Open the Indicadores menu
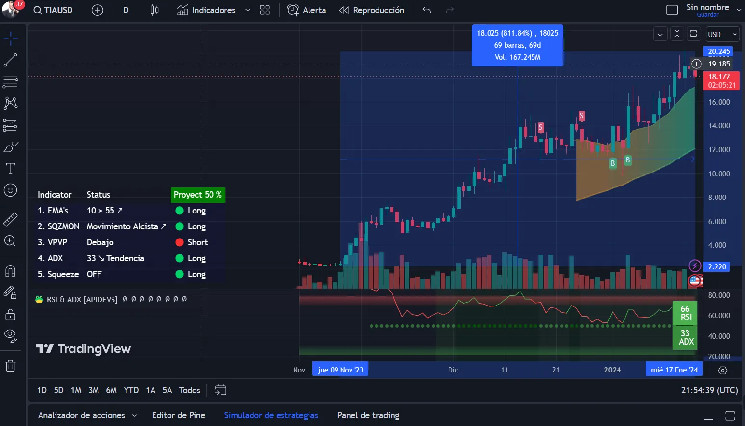Image resolution: width=745 pixels, height=426 pixels. (206, 10)
